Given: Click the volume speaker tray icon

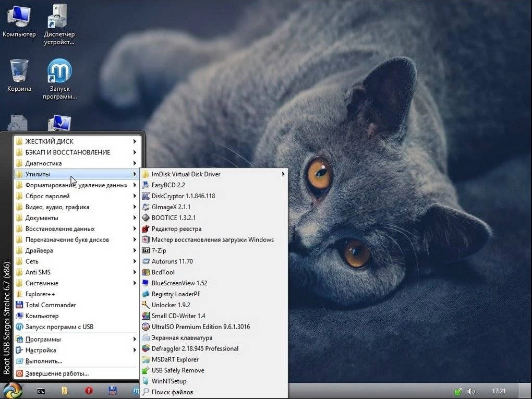Looking at the screenshot, I should (x=471, y=391).
